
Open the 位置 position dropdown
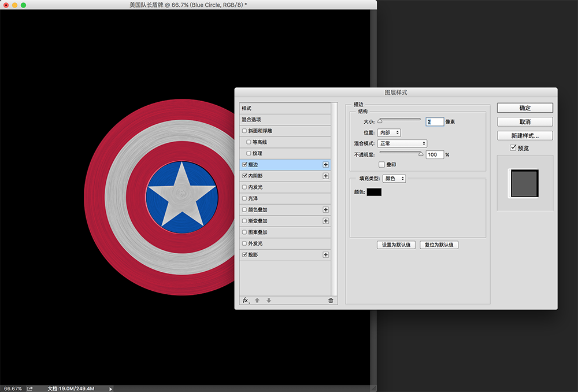point(389,132)
